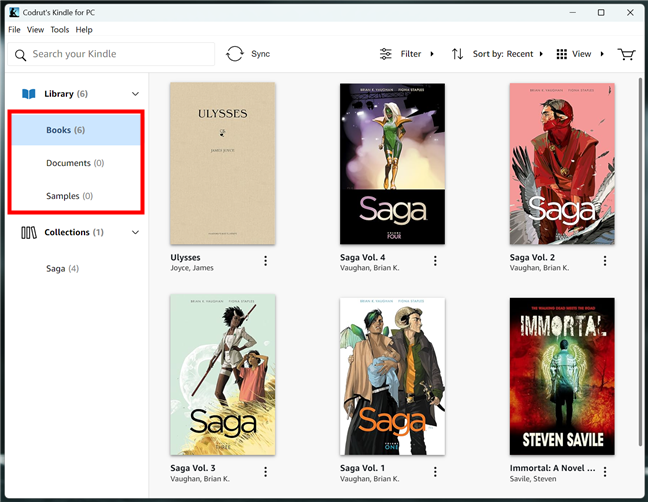The height and width of the screenshot is (502, 648).
Task: Click the Saga Vol. 3 title text
Action: tap(193, 468)
